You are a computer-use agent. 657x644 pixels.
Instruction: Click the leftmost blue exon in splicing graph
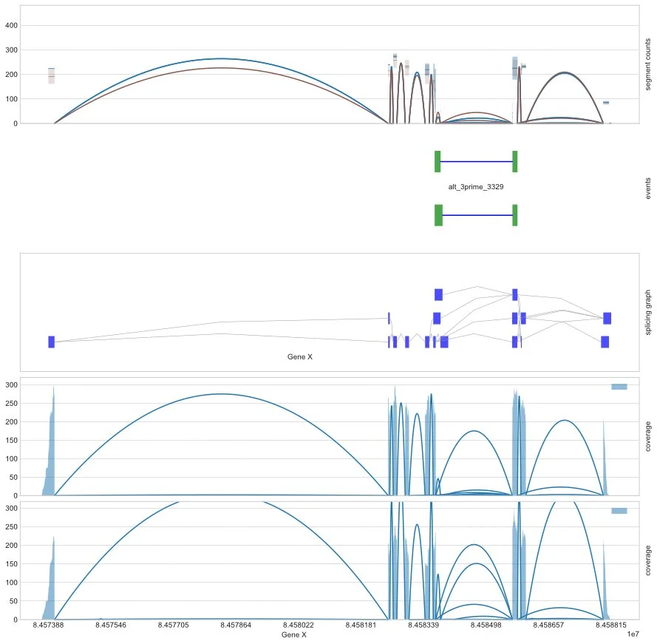[52, 342]
